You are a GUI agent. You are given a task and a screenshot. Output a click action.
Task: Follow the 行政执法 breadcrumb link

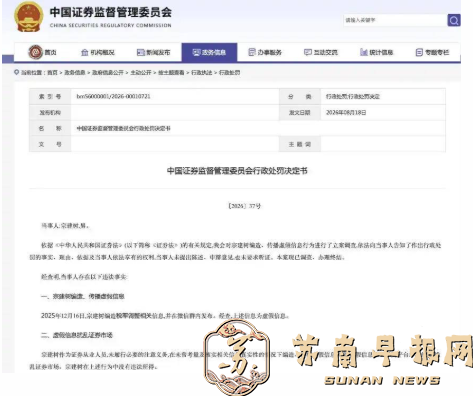point(201,72)
